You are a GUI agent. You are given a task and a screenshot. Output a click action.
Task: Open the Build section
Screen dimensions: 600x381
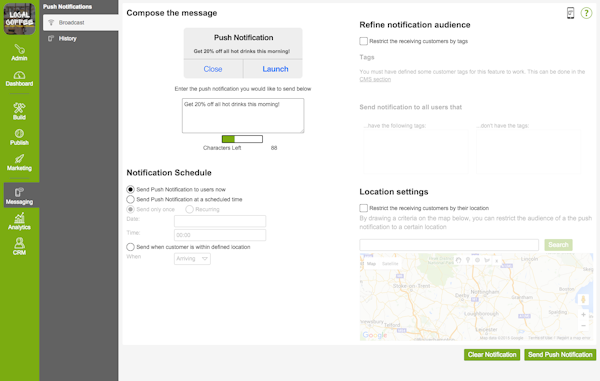coord(19,111)
